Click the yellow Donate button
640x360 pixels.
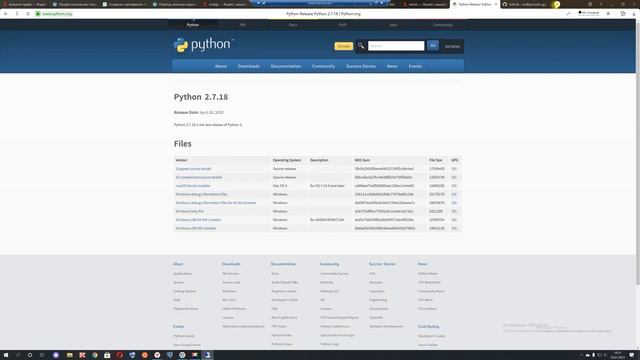point(343,46)
